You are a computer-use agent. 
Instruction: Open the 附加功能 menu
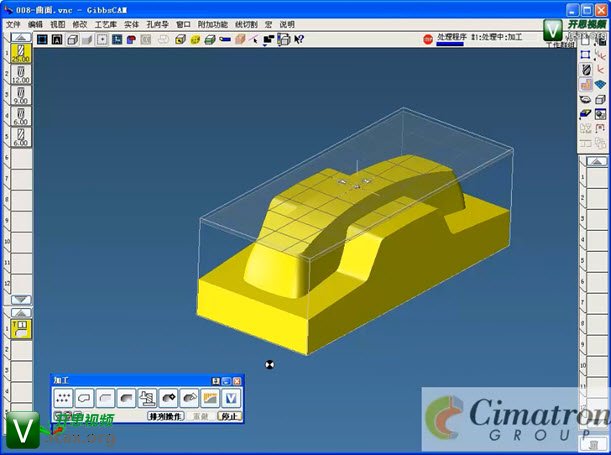(x=212, y=25)
